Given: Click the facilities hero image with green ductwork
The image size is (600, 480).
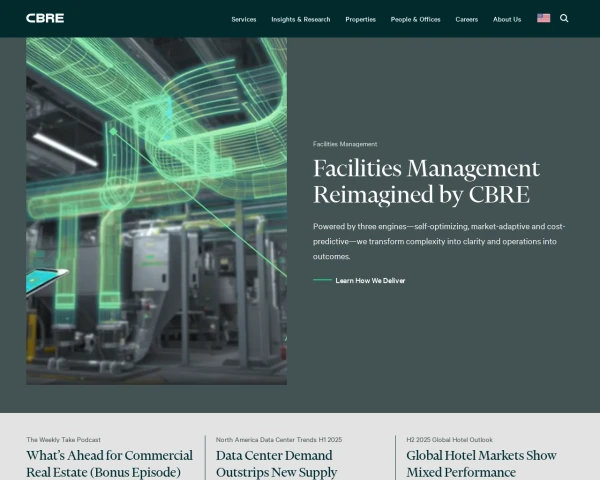Looking at the screenshot, I should coord(156,211).
